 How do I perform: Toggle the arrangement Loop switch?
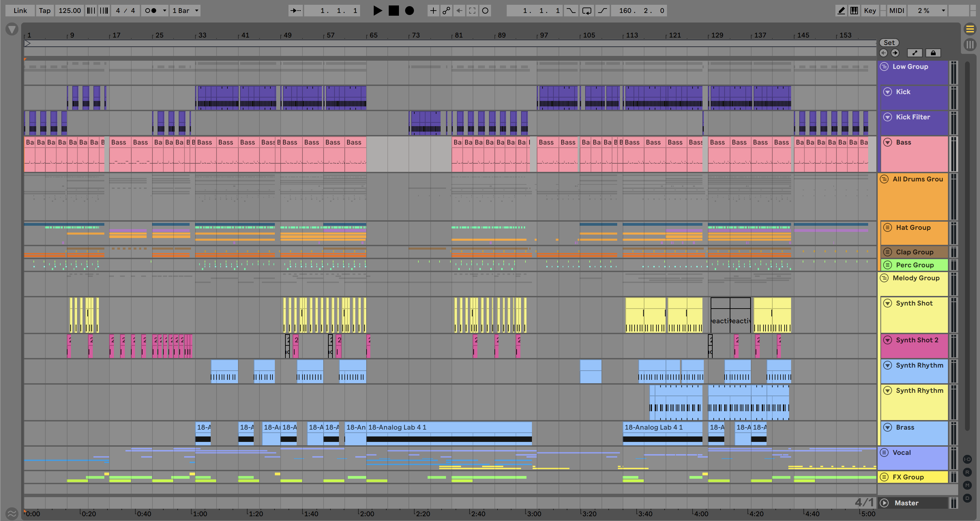(586, 11)
